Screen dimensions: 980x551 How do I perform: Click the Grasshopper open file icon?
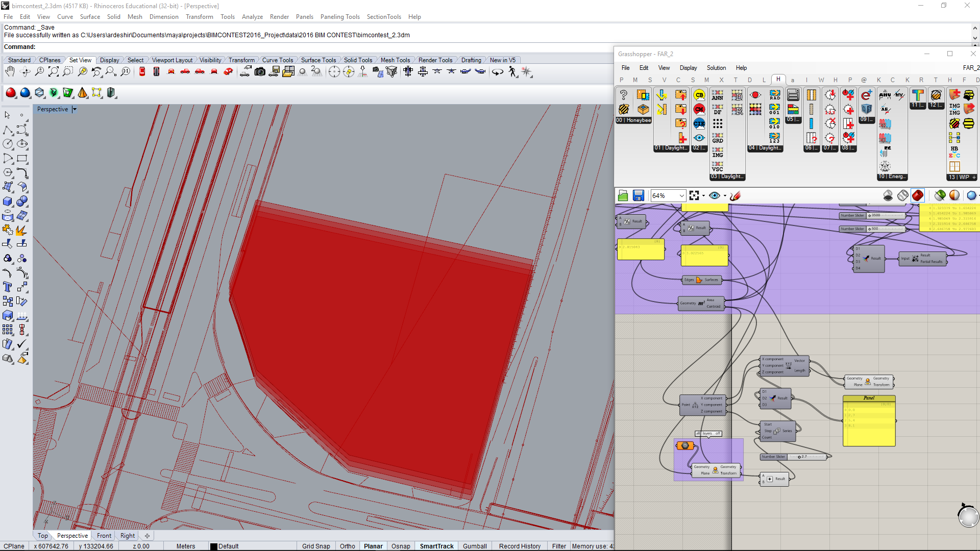(623, 195)
